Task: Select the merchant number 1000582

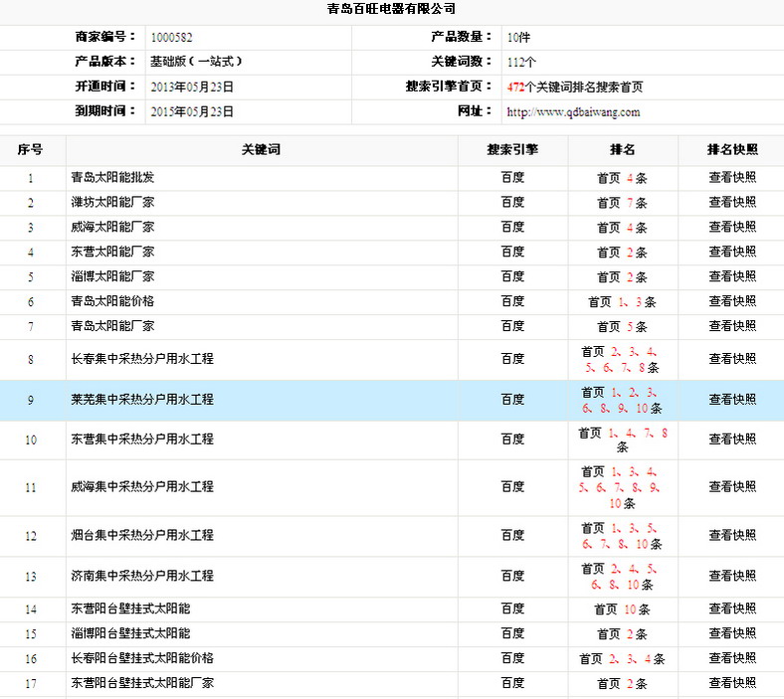Action: pos(171,37)
